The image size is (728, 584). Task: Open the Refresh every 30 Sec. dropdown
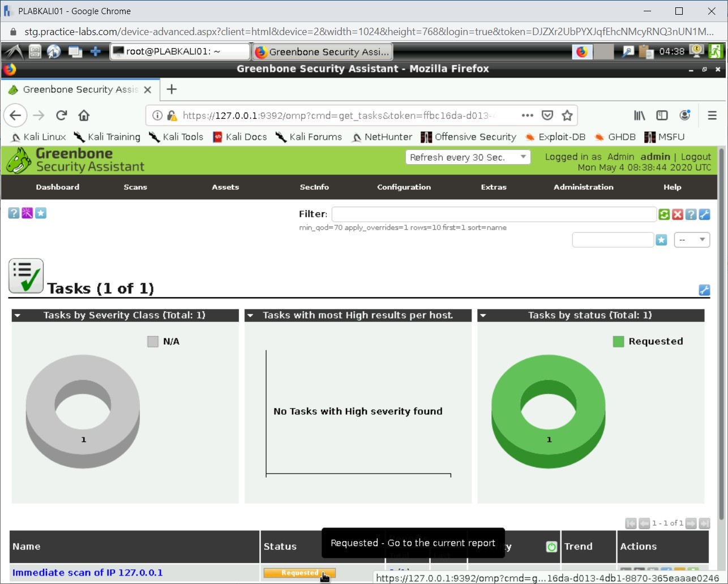coord(468,157)
